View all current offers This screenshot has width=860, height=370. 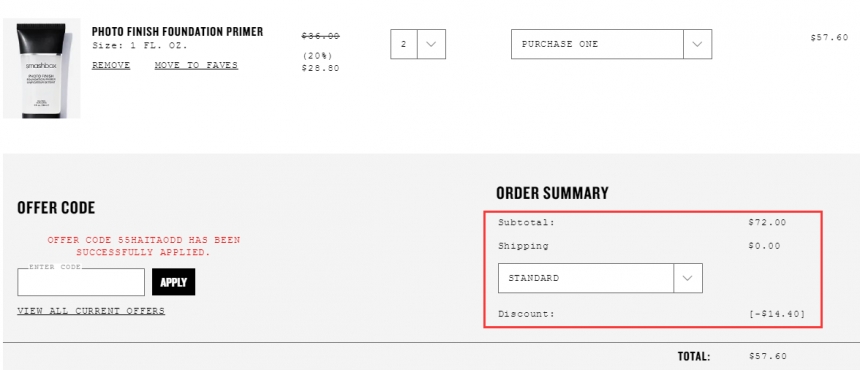point(91,311)
